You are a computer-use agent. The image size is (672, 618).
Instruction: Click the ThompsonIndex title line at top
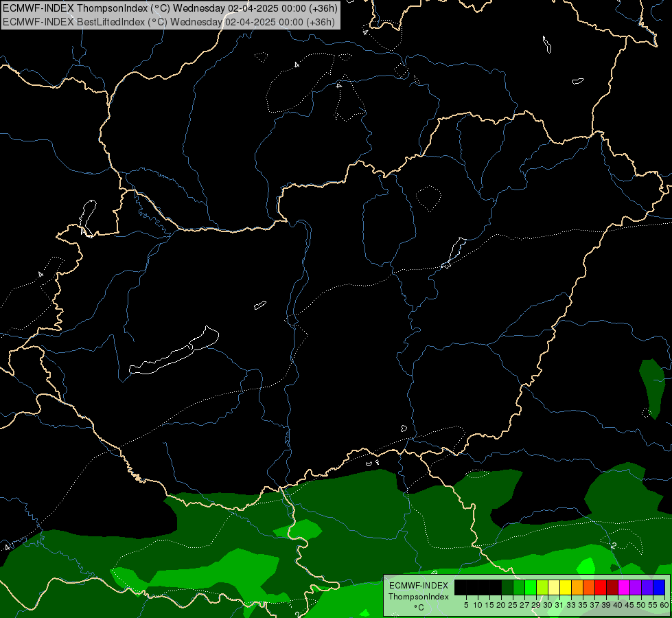point(170,8)
